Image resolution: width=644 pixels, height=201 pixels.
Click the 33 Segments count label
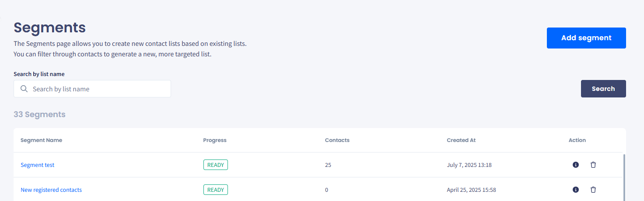(x=39, y=114)
